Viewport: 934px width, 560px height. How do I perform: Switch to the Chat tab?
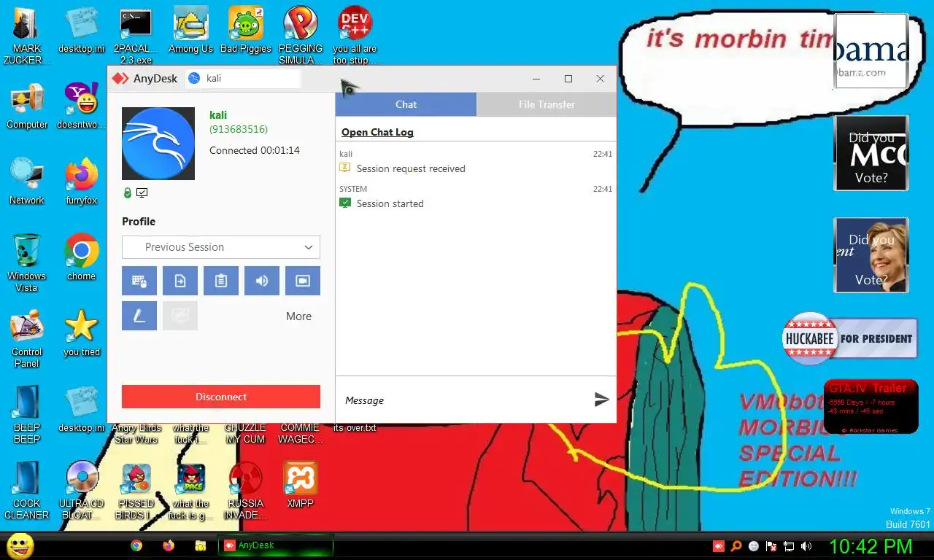[406, 104]
